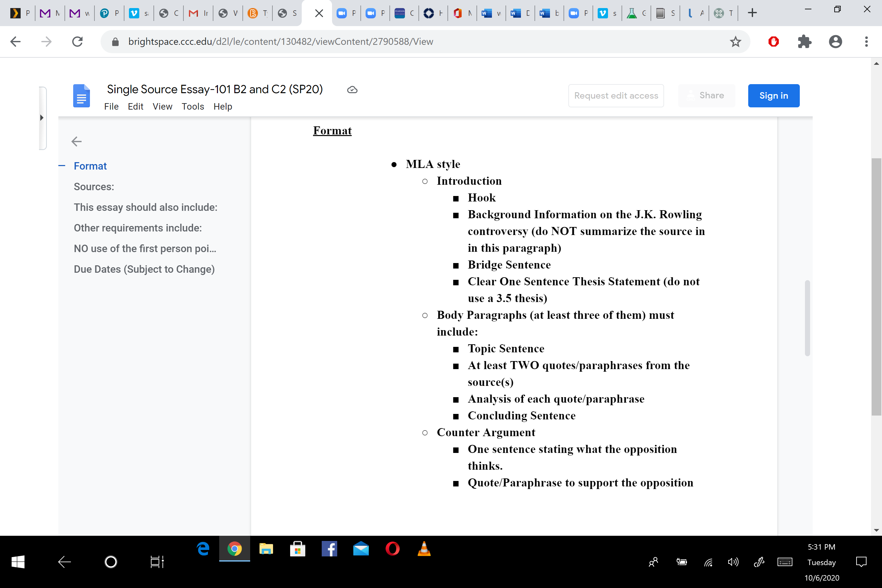Click page scrollbar down arrow
The image size is (882, 588).
tap(877, 530)
